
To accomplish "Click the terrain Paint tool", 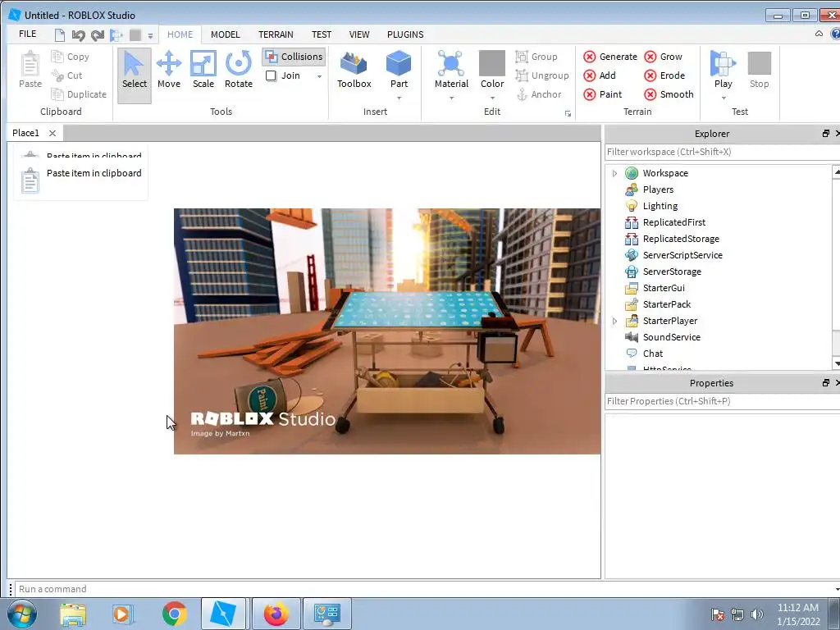I will pyautogui.click(x=603, y=94).
